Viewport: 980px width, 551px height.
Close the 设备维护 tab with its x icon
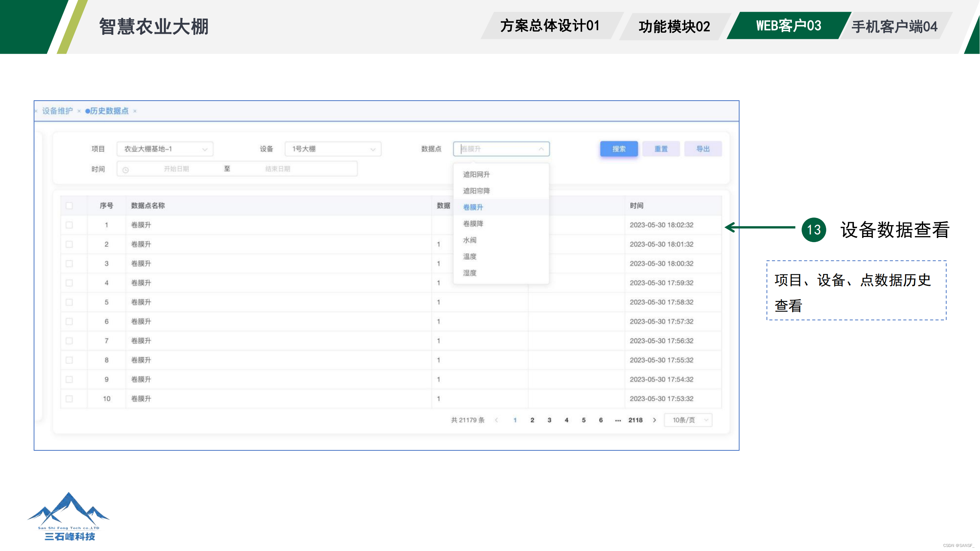click(x=79, y=111)
